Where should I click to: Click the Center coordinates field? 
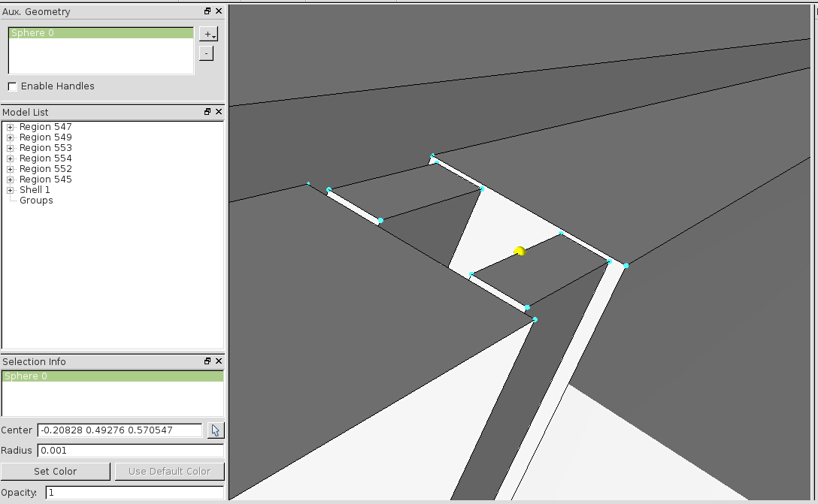tap(120, 430)
